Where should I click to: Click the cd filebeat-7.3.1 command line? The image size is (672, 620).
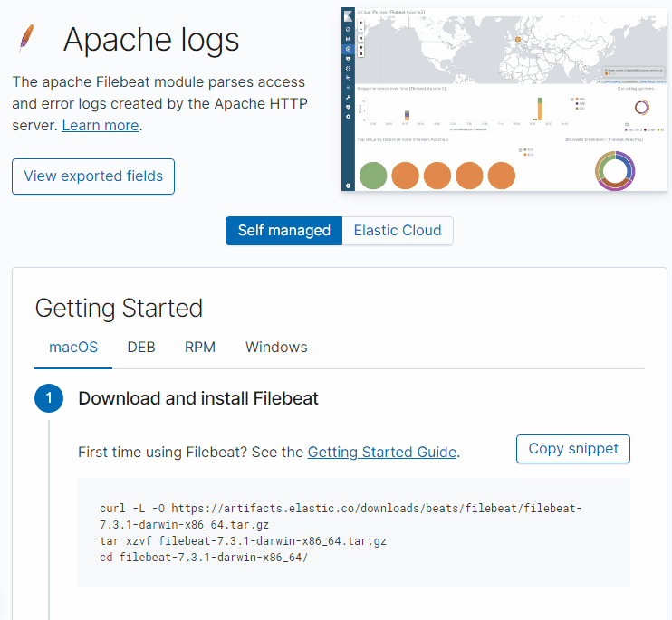(204, 558)
